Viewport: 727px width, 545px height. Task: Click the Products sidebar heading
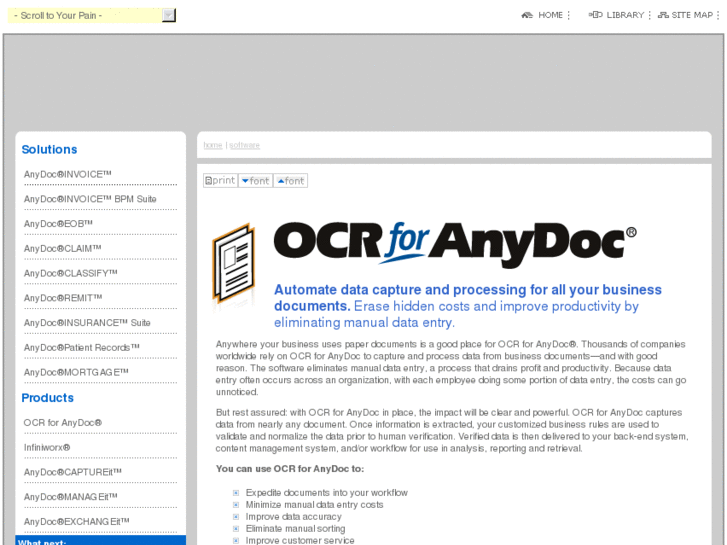47,398
